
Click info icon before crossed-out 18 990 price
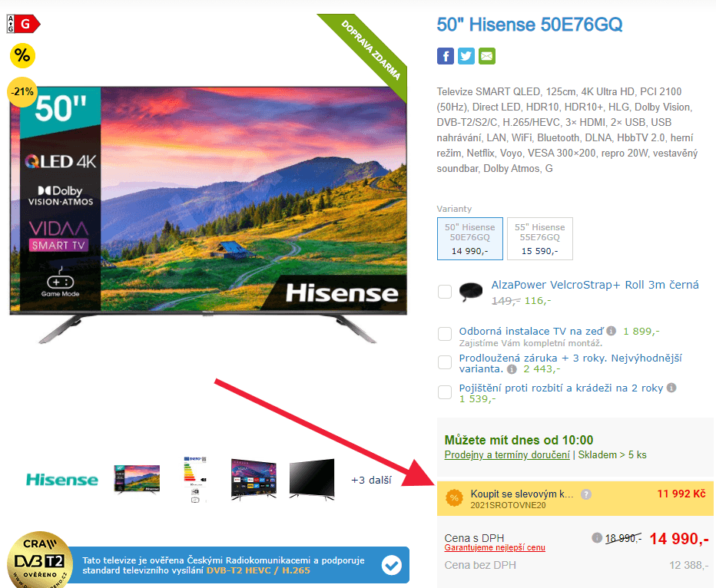click(x=596, y=538)
